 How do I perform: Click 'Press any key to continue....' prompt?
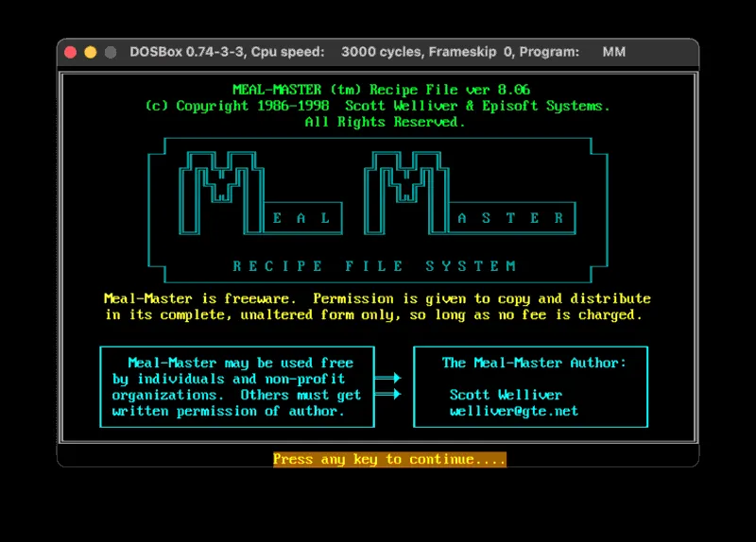[389, 459]
